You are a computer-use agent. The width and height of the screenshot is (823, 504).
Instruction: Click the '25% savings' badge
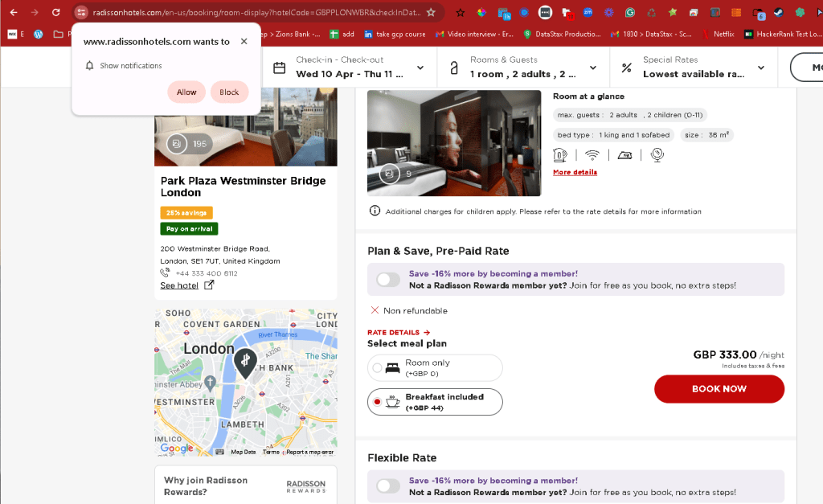tap(186, 213)
